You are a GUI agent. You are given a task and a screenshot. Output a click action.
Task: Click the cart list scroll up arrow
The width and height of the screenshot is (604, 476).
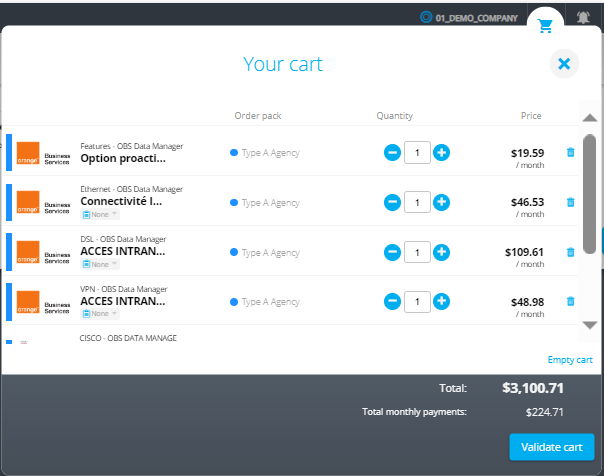coord(590,118)
